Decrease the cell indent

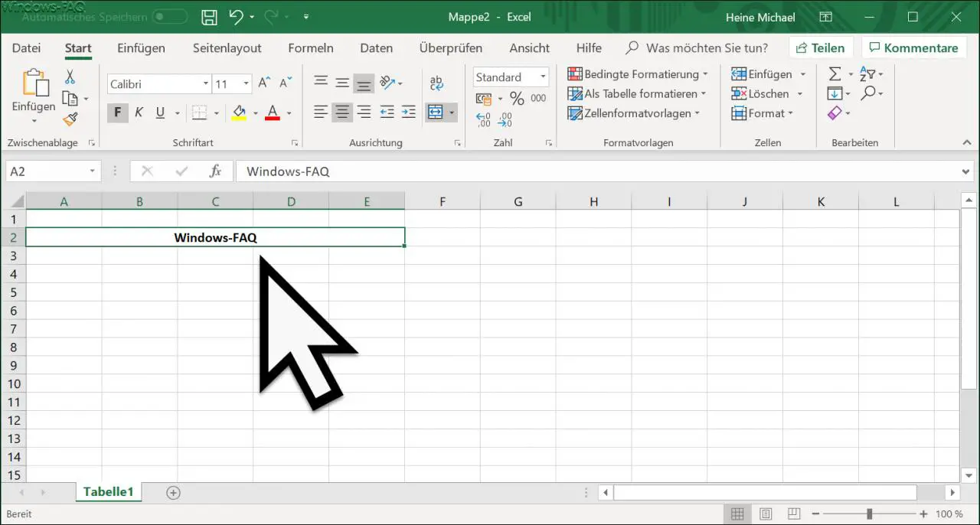[387, 112]
